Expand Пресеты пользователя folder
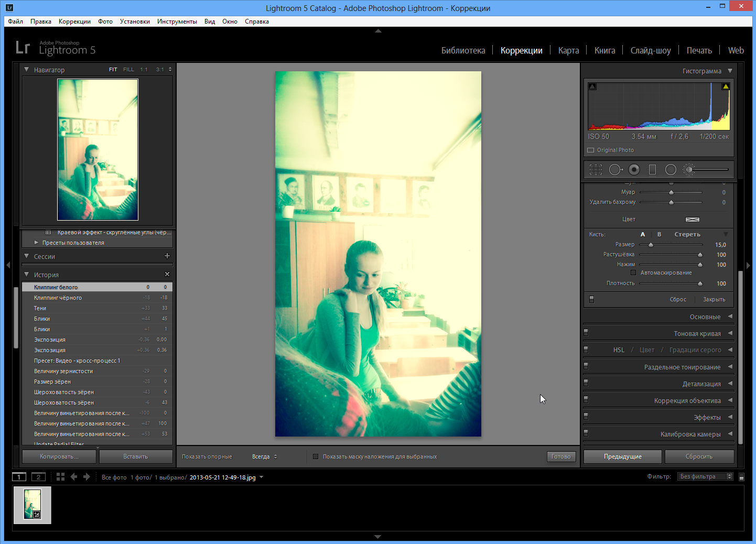 pos(36,243)
